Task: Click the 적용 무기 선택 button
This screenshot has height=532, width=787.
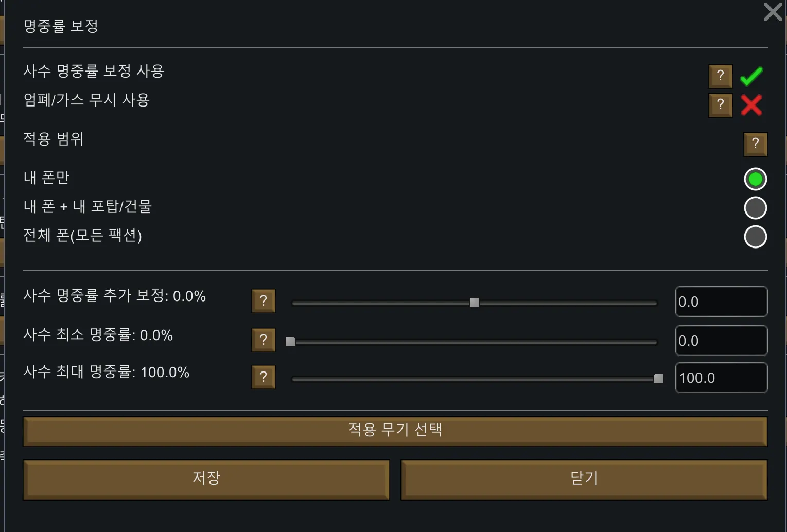Action: tap(395, 431)
